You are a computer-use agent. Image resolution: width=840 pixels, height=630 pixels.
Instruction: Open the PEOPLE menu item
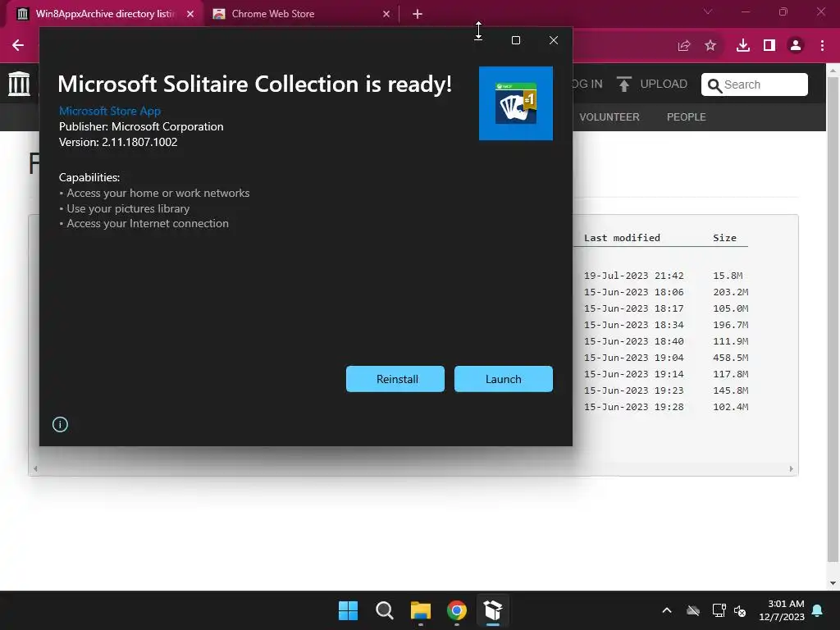pos(687,116)
